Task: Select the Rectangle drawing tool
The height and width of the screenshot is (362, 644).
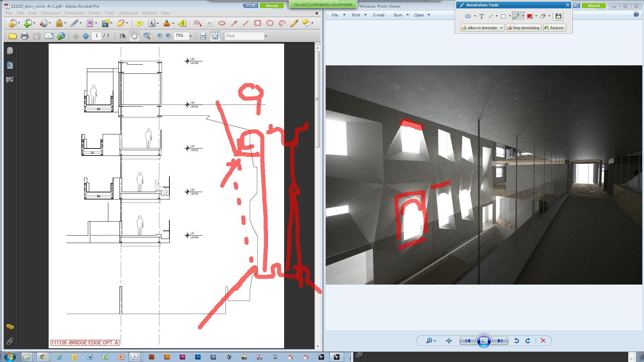Action: [x=258, y=23]
